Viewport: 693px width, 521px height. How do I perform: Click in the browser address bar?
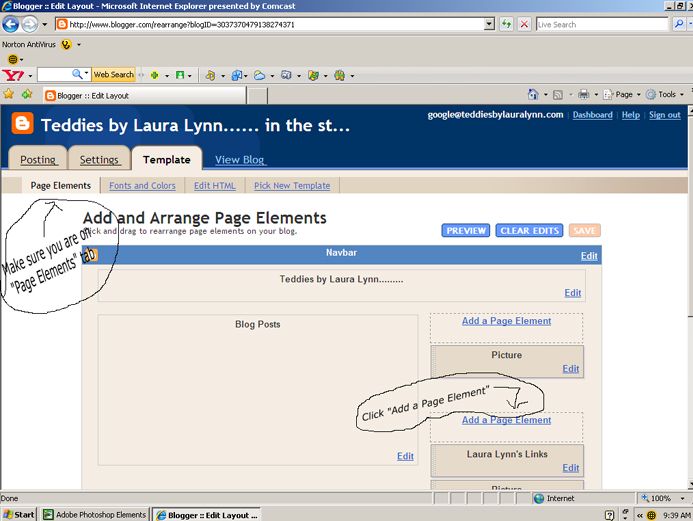(x=270, y=24)
